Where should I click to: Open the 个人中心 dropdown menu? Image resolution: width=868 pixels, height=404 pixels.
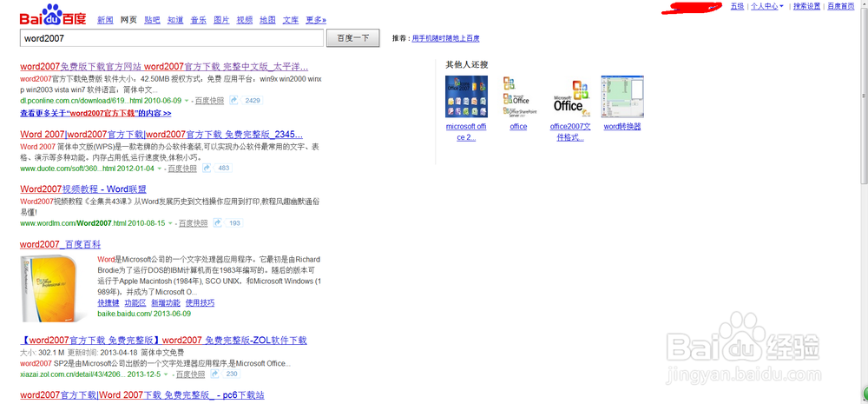click(x=766, y=7)
